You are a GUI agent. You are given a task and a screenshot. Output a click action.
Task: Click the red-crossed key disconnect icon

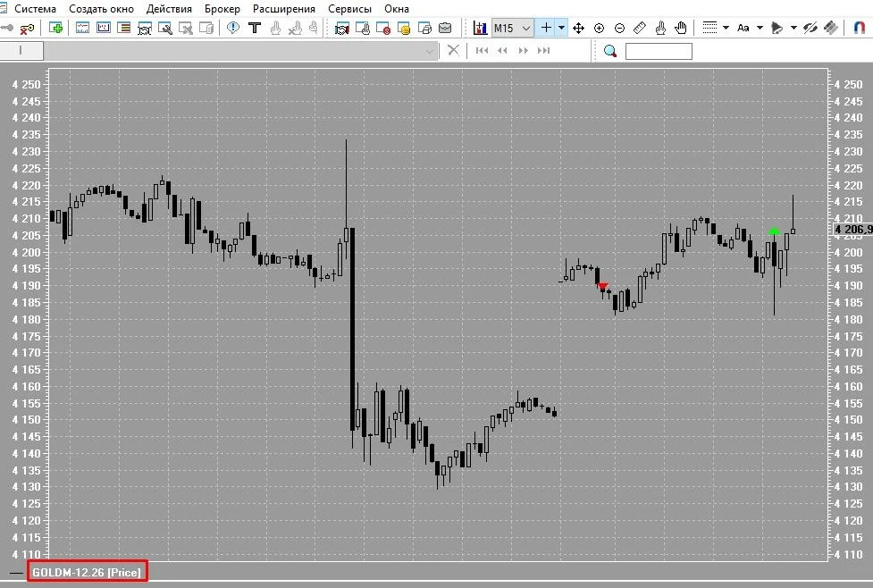pyautogui.click(x=27, y=28)
